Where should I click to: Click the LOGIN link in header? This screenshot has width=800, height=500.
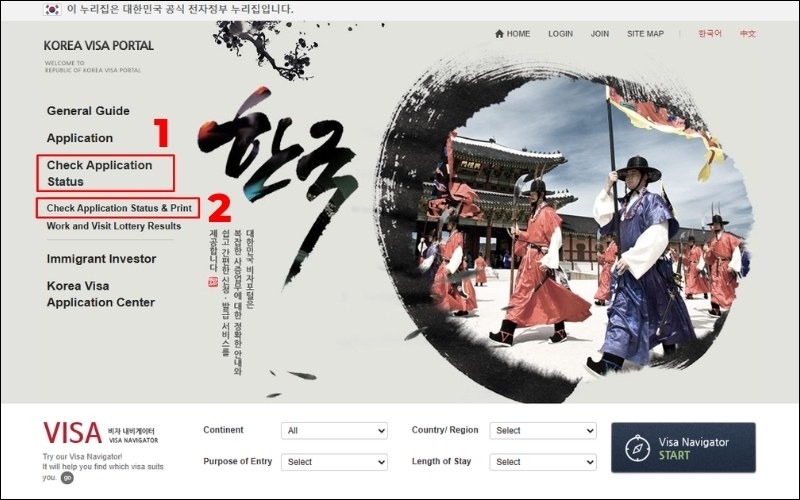point(560,34)
